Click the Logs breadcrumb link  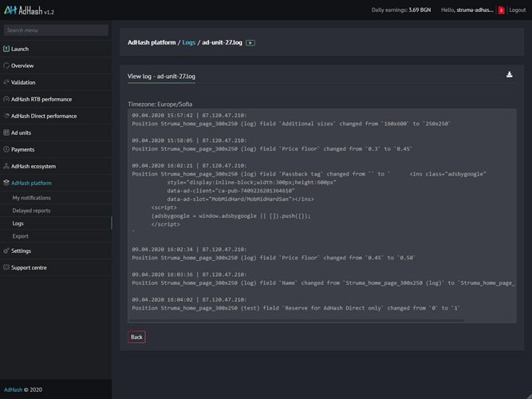pos(188,42)
